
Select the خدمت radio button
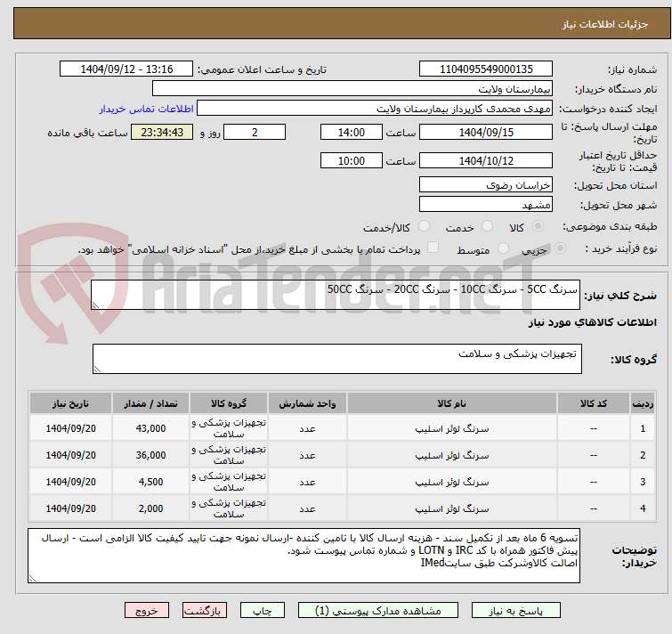(487, 226)
